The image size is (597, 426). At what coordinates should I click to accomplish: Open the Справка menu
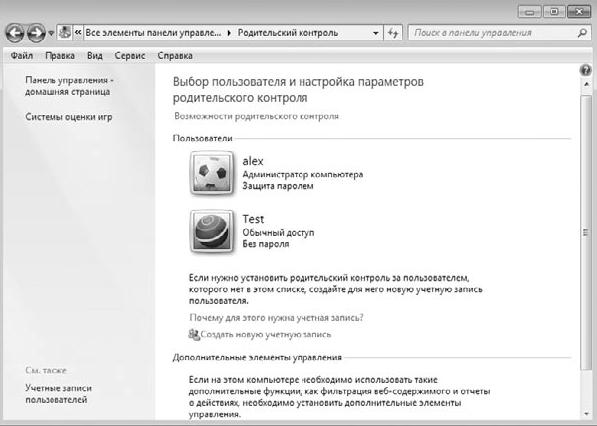coord(175,56)
